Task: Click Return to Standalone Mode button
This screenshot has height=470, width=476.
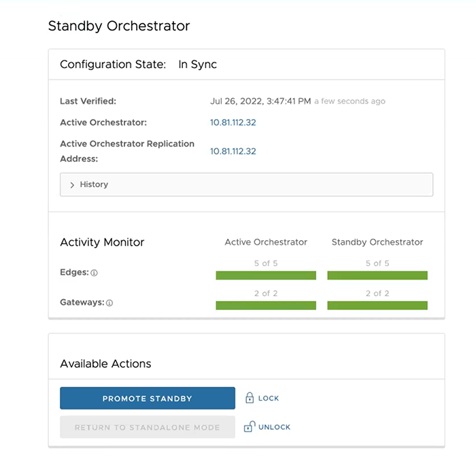Action: [x=148, y=427]
